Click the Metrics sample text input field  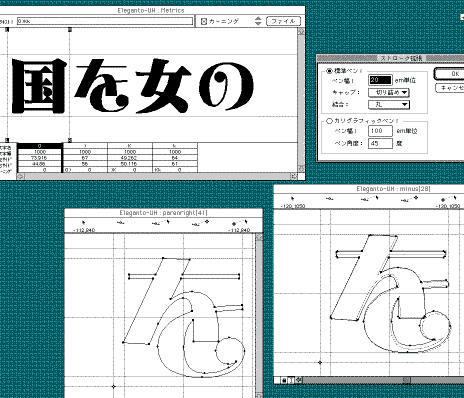(105, 21)
